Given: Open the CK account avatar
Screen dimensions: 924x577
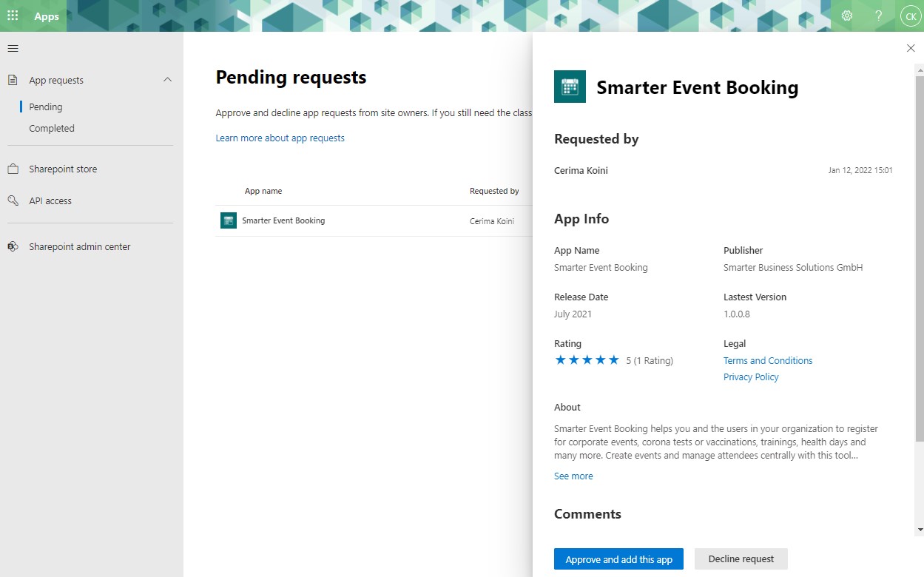Looking at the screenshot, I should (x=910, y=16).
